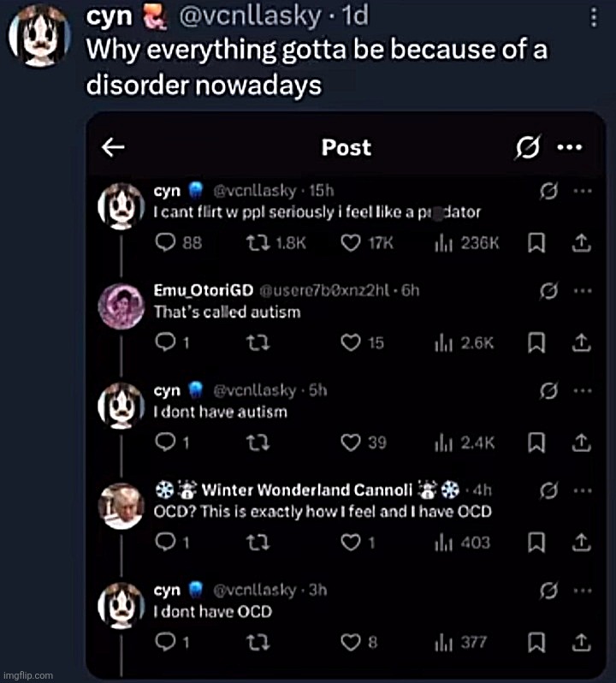Viewport: 616px width, 683px height.
Task: Toggle repost on the 'That's called autism' reply
Action: pos(256,343)
